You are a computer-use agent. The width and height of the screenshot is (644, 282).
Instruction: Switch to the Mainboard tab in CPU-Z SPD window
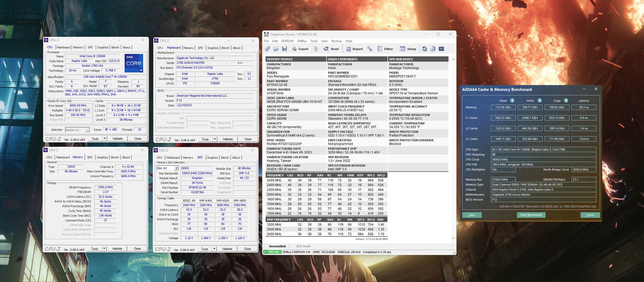(x=173, y=157)
